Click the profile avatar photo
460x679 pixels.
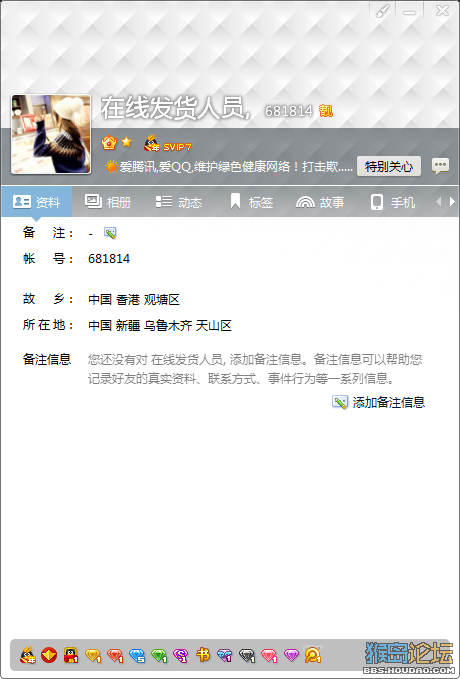51,134
